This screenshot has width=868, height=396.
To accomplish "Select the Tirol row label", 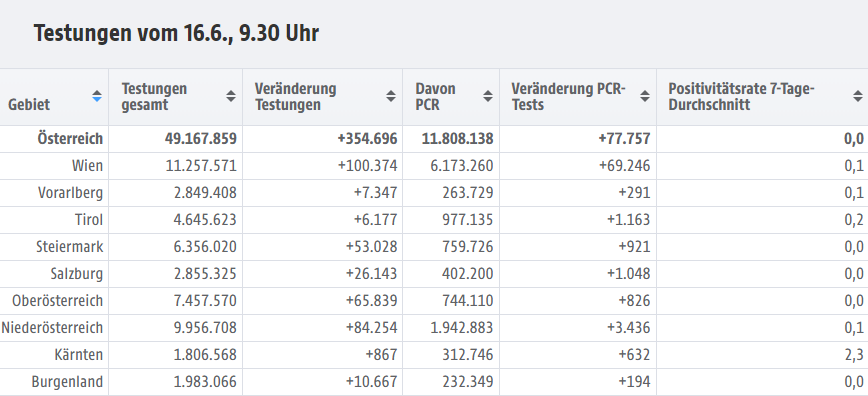I will [x=89, y=220].
